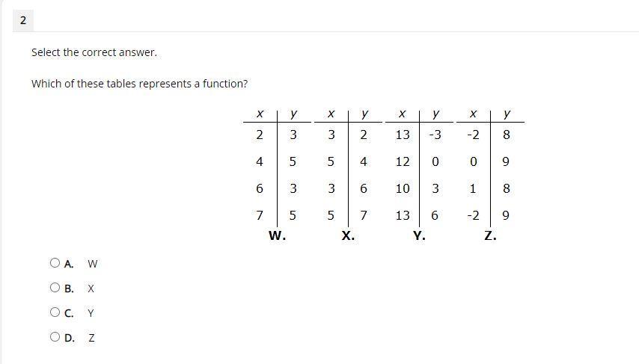Viewport: 639px width, 364px height.
Task: Click the bold D. option letter
Action: pyautogui.click(x=70, y=338)
